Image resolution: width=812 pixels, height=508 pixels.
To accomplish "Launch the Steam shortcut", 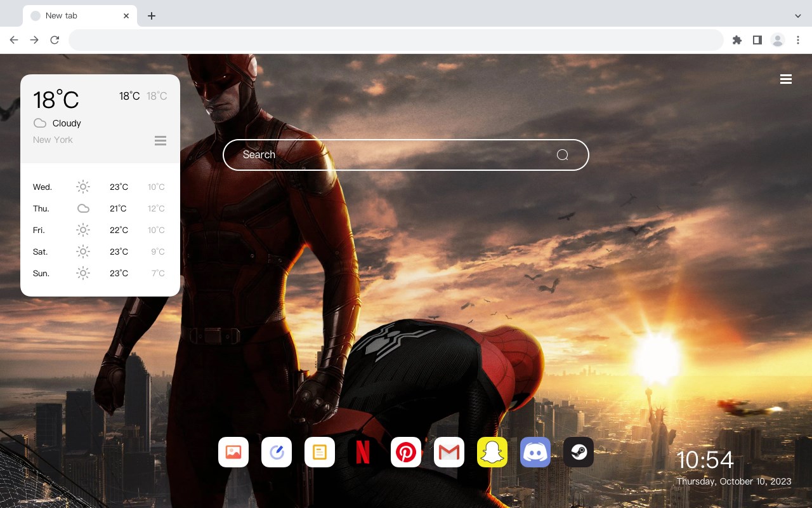I will point(579,452).
